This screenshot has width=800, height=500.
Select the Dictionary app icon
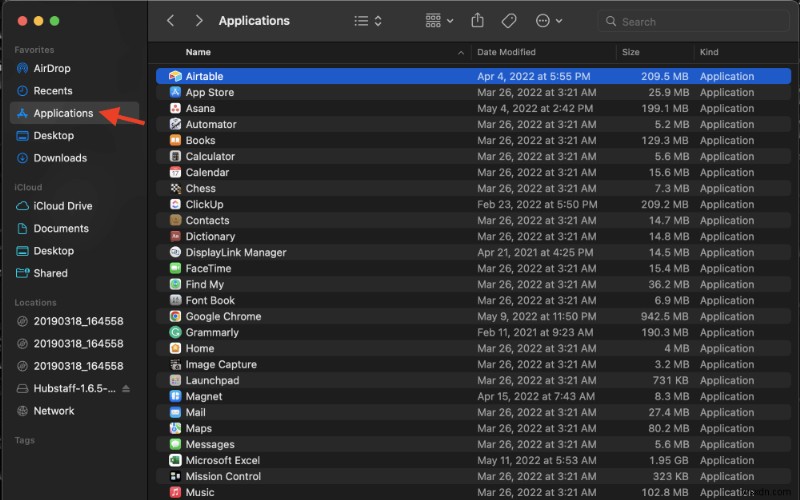(x=175, y=236)
